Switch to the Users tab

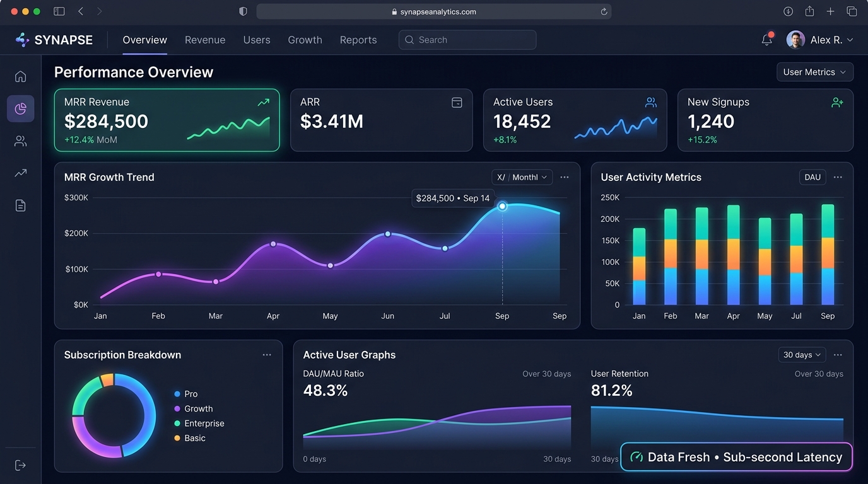pyautogui.click(x=257, y=40)
